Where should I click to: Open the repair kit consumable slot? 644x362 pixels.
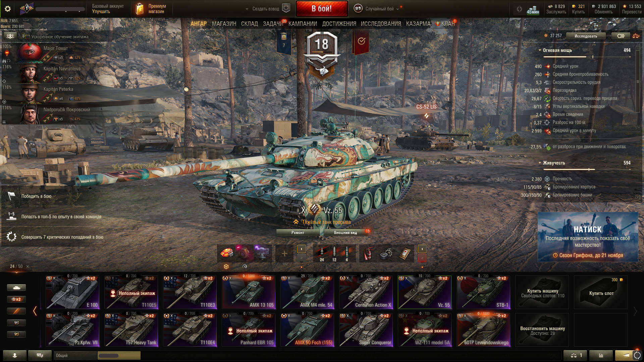coord(386,254)
